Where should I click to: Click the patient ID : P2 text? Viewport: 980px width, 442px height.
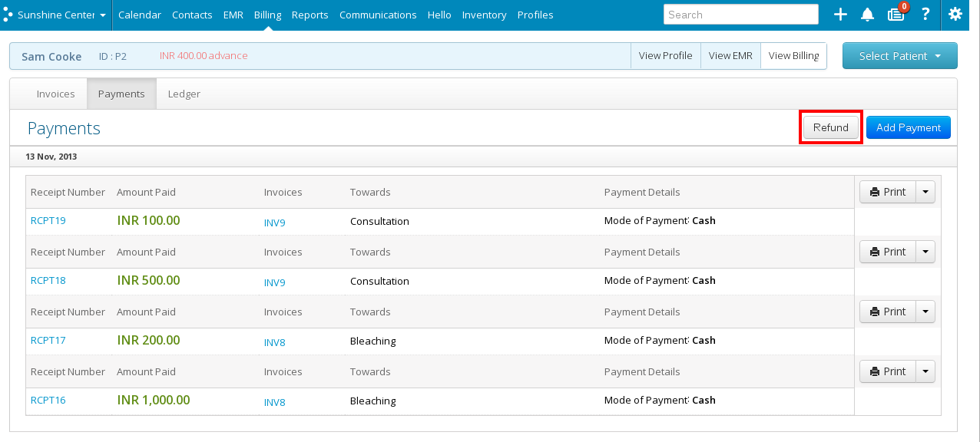[x=113, y=56]
